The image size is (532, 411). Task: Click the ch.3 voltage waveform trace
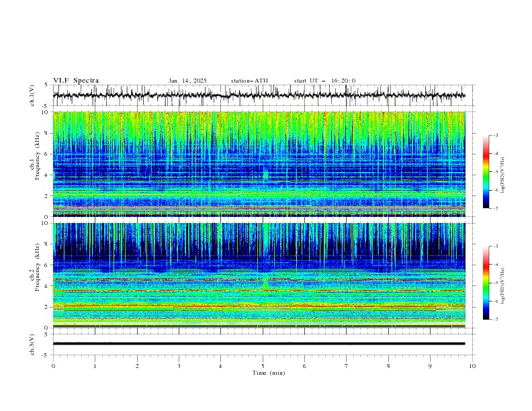click(259, 344)
